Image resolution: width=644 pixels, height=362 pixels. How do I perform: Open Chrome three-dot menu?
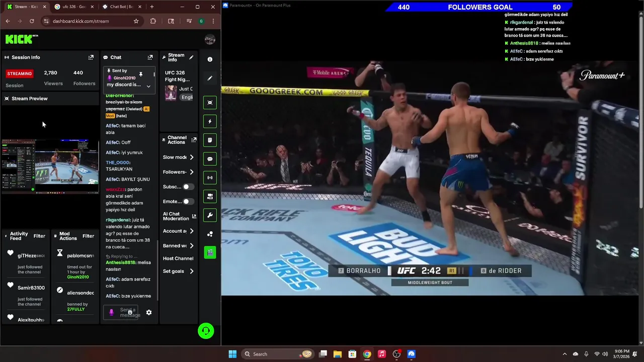tap(213, 21)
